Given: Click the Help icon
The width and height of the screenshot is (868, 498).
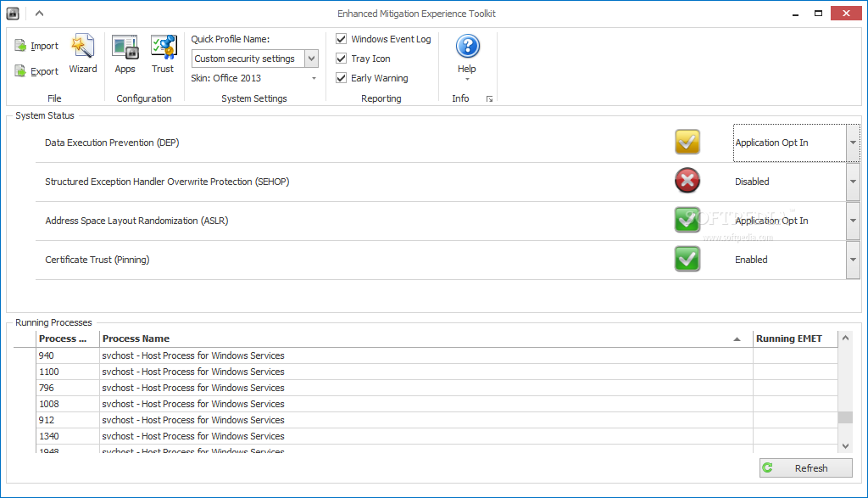Looking at the screenshot, I should 467,47.
